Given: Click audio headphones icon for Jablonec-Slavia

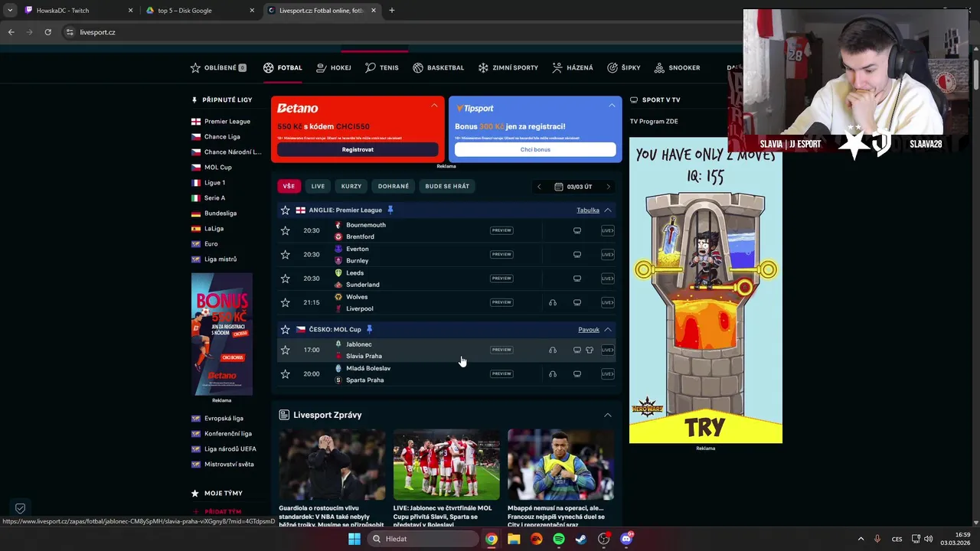Looking at the screenshot, I should [552, 350].
